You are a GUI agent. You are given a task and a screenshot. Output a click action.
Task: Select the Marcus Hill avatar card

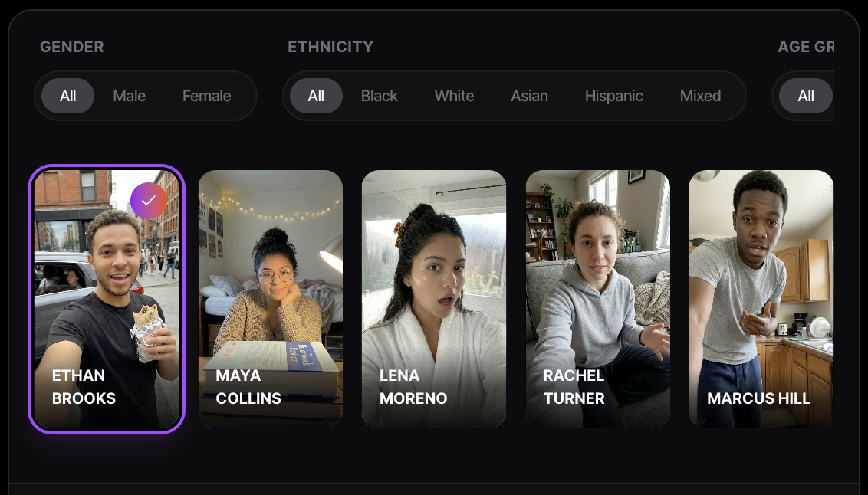[x=761, y=299]
